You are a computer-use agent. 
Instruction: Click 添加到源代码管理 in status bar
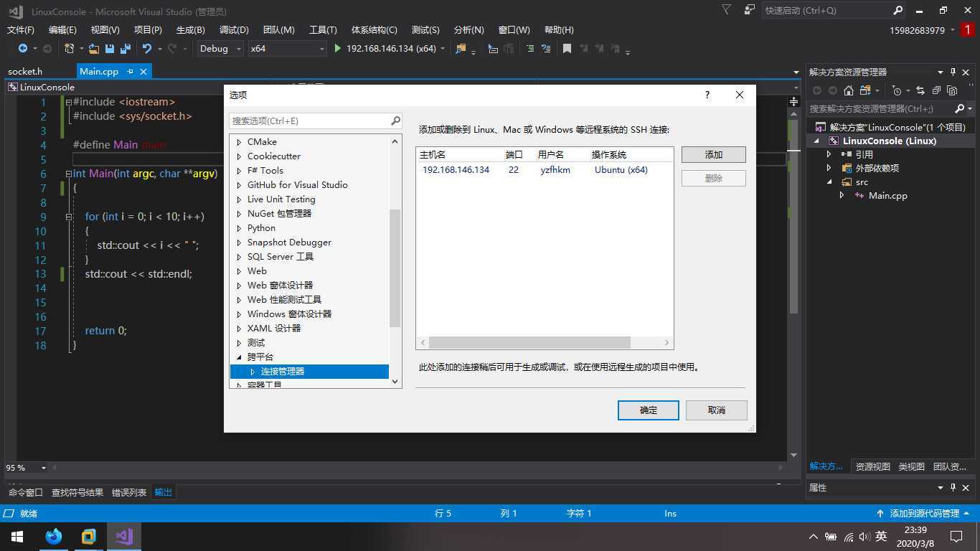coord(924,514)
